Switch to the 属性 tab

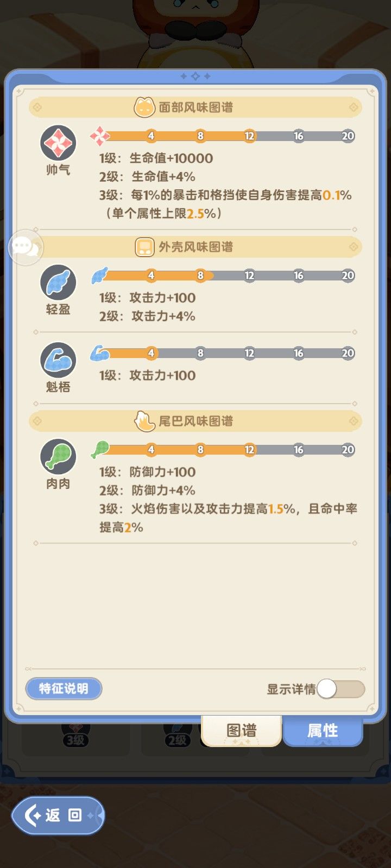323,730
